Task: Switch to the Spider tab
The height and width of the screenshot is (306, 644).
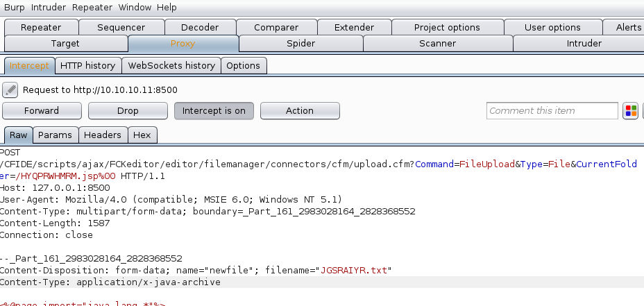Action: point(301,44)
